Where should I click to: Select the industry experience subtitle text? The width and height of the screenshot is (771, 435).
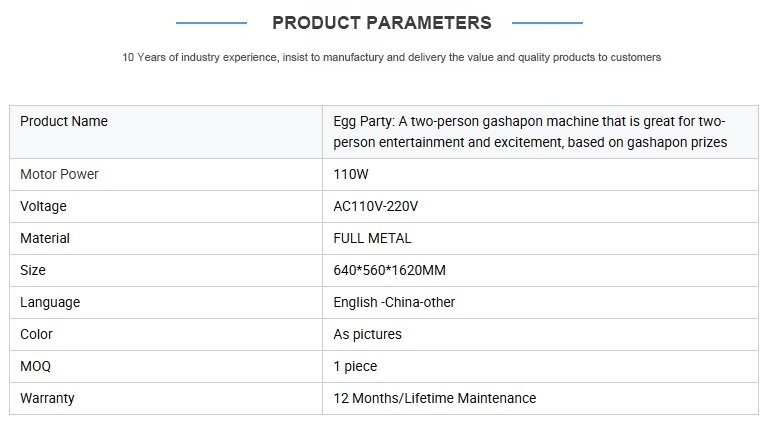click(x=391, y=58)
